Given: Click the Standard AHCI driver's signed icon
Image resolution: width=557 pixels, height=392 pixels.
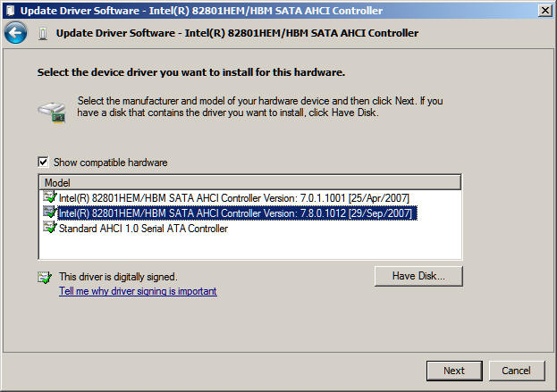Looking at the screenshot, I should tap(50, 228).
